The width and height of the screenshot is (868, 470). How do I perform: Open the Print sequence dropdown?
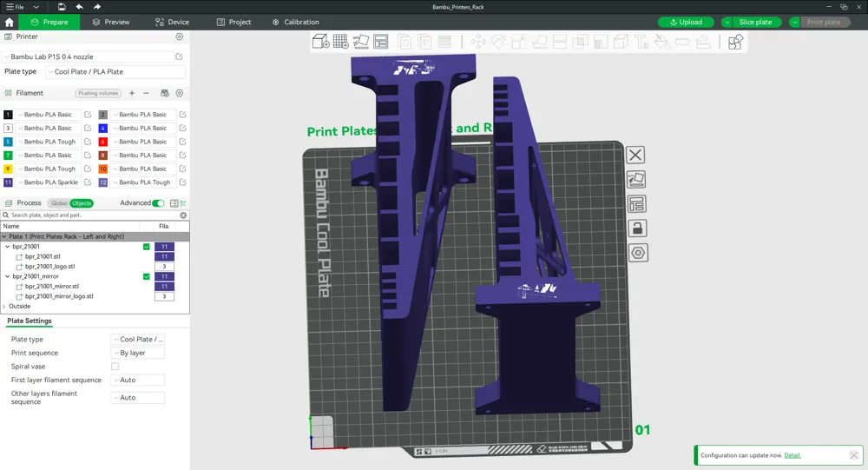click(x=138, y=353)
